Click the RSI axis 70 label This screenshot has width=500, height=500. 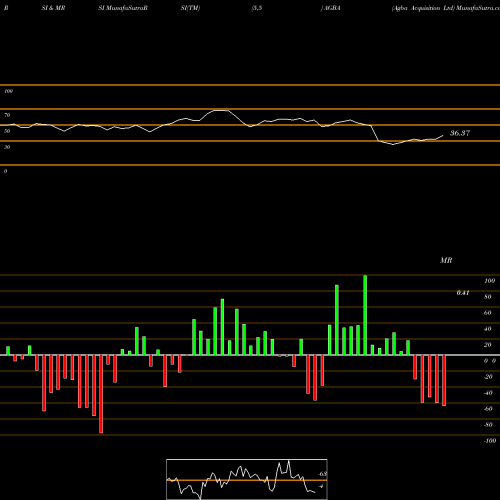[x=7, y=115]
